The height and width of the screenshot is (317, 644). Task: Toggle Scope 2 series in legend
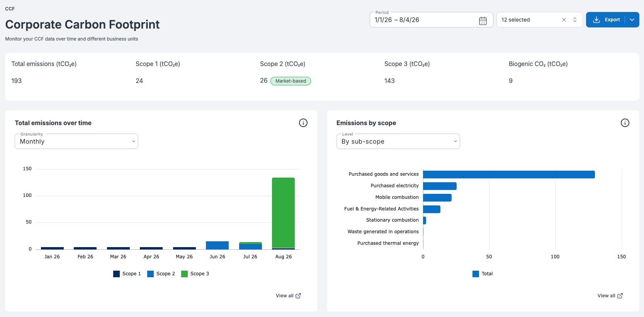(161, 274)
